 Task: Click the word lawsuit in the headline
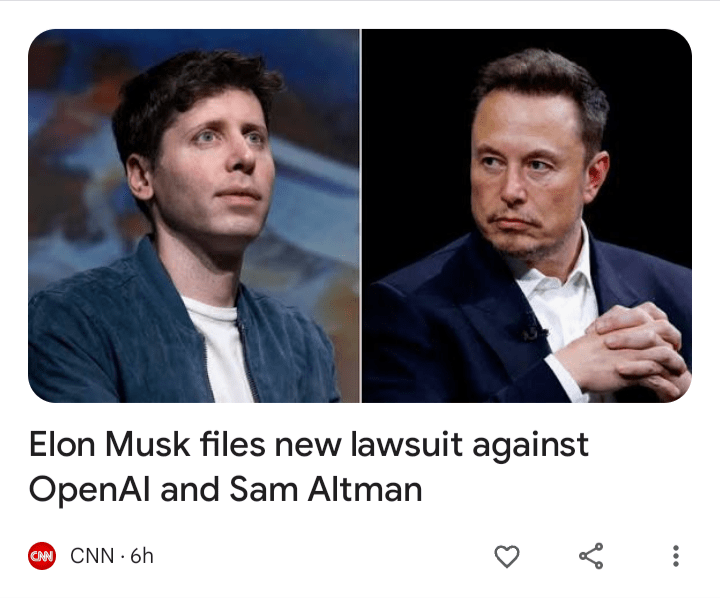(x=406, y=445)
